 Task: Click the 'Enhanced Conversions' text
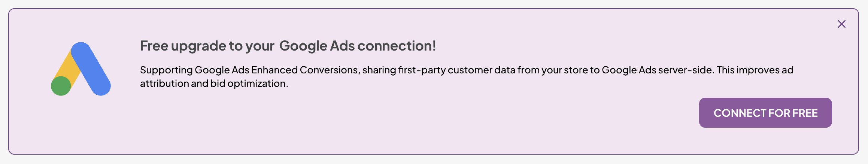pyautogui.click(x=304, y=70)
